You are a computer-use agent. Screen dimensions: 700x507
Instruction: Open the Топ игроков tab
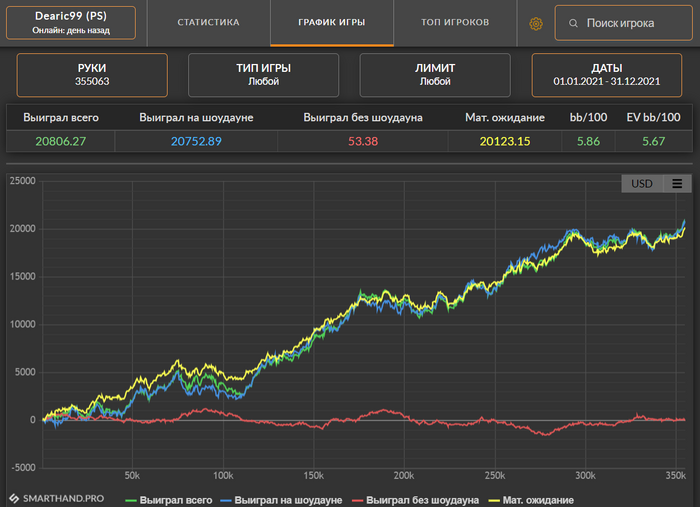(455, 22)
